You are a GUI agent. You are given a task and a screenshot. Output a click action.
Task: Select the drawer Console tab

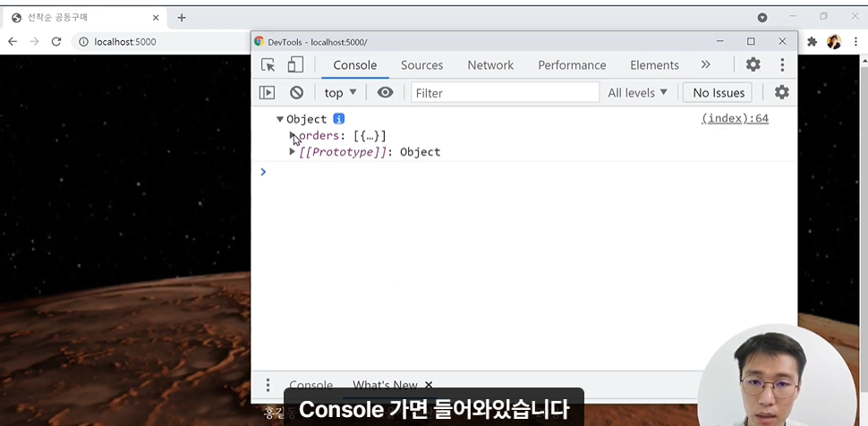coord(311,385)
